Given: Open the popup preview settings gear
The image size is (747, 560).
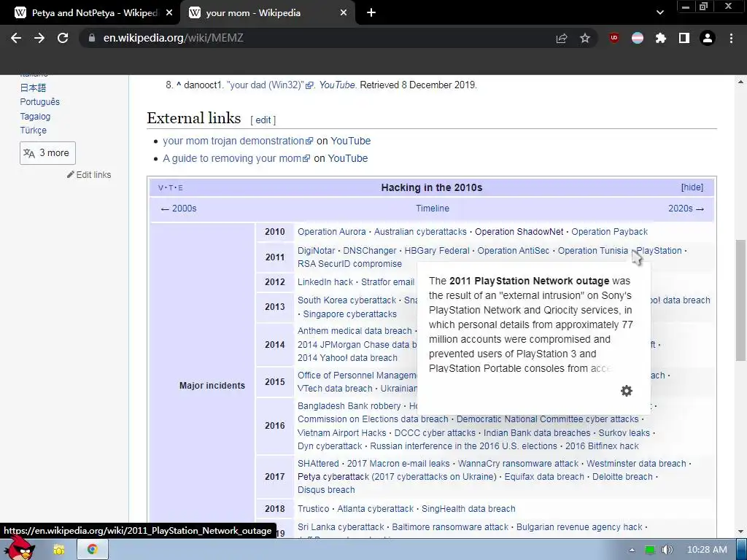Looking at the screenshot, I should pos(627,391).
